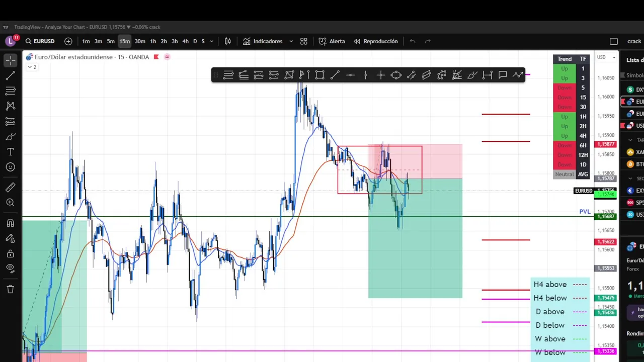The image size is (644, 362).
Task: Click the PVL price label 1,15687
Action: 606,216
